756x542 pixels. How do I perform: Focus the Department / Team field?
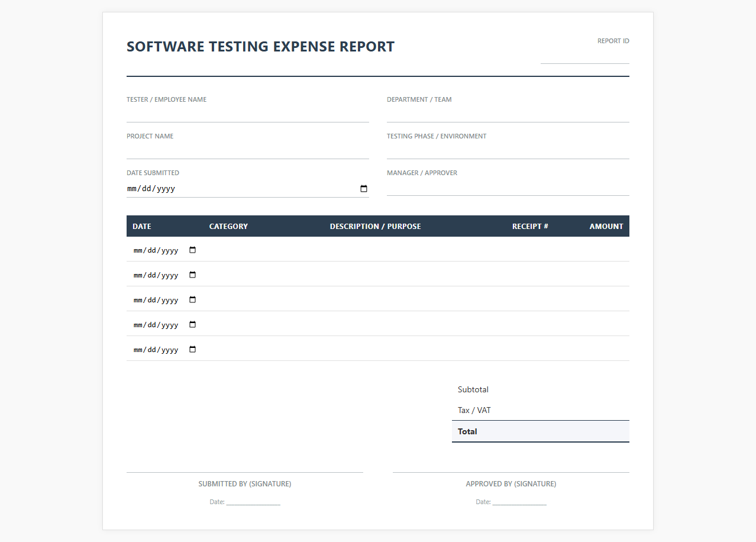tap(508, 114)
